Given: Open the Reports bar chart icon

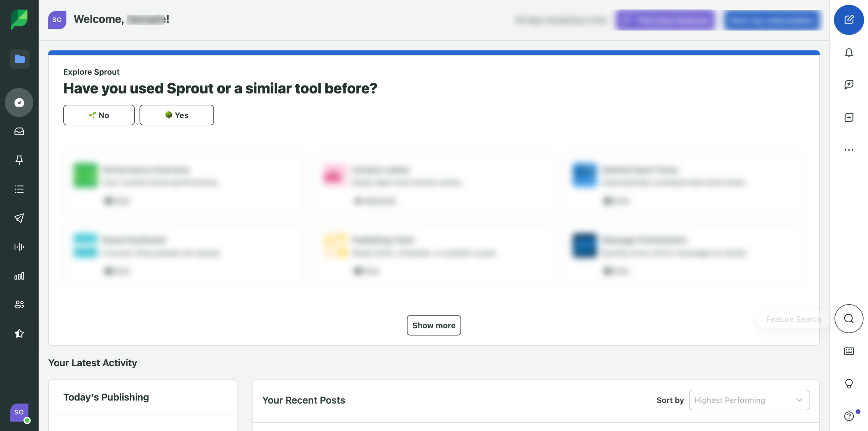Looking at the screenshot, I should [19, 276].
